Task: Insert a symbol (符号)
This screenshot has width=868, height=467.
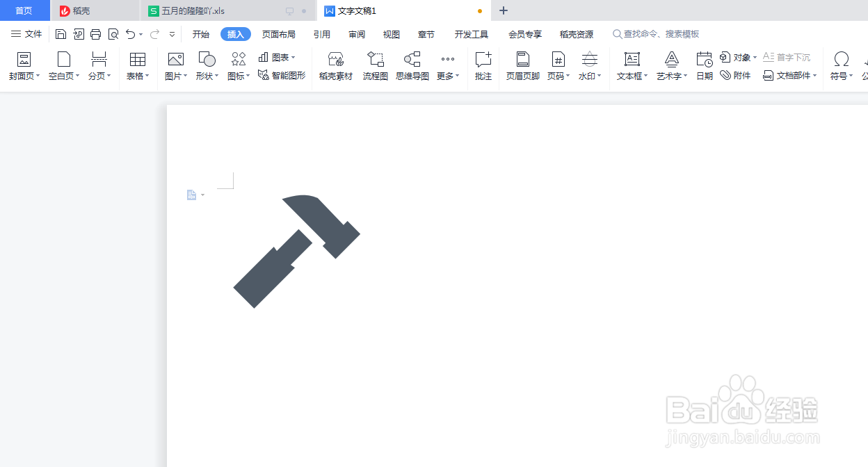Action: pos(842,67)
